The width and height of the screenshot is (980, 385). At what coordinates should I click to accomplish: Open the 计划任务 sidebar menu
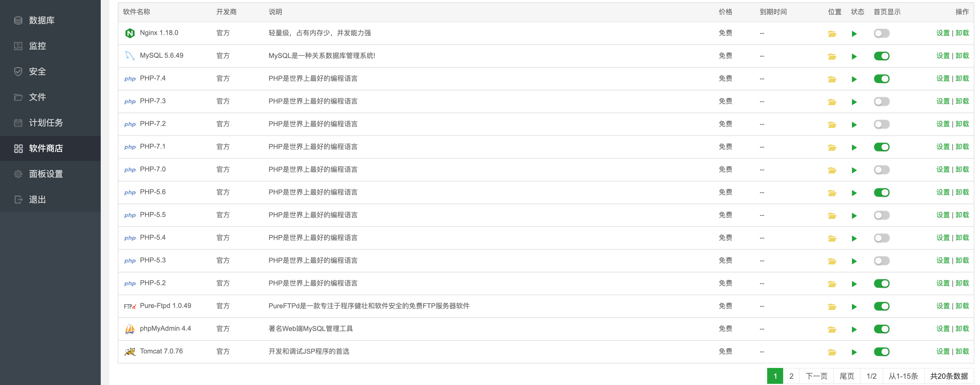click(x=50, y=123)
